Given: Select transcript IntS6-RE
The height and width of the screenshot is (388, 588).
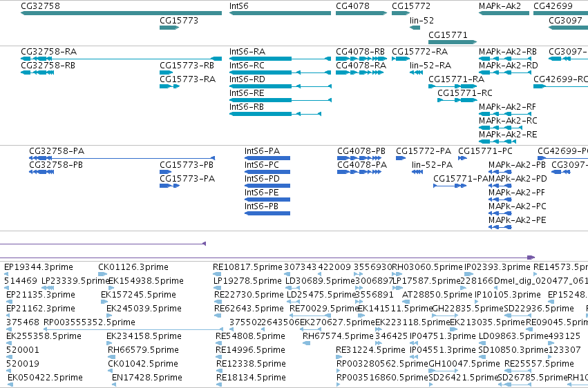Looking at the screenshot, I should (x=280, y=100).
